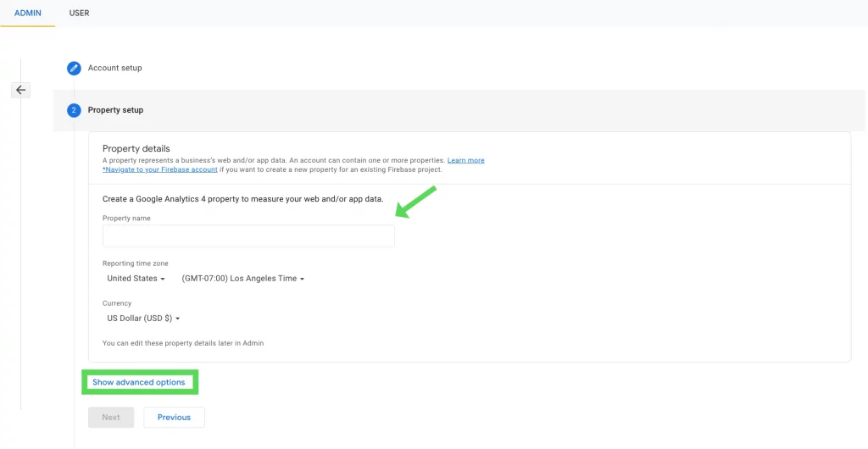This screenshot has height=449, width=868.
Task: Open the US Dollar currency dropdown
Action: [143, 319]
